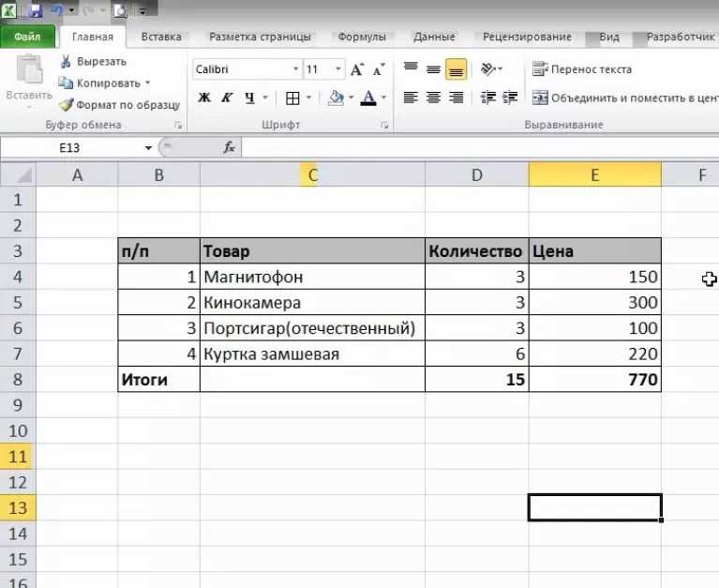Click the Increase Indent icon

(x=510, y=98)
